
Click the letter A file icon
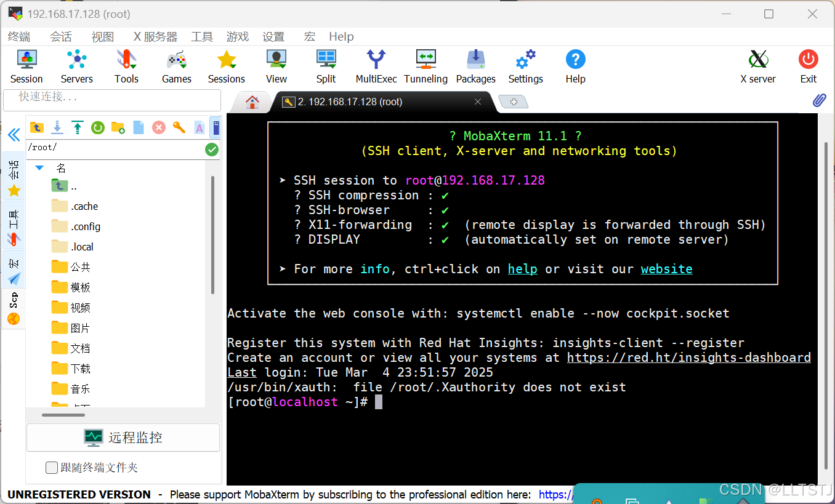tap(200, 127)
